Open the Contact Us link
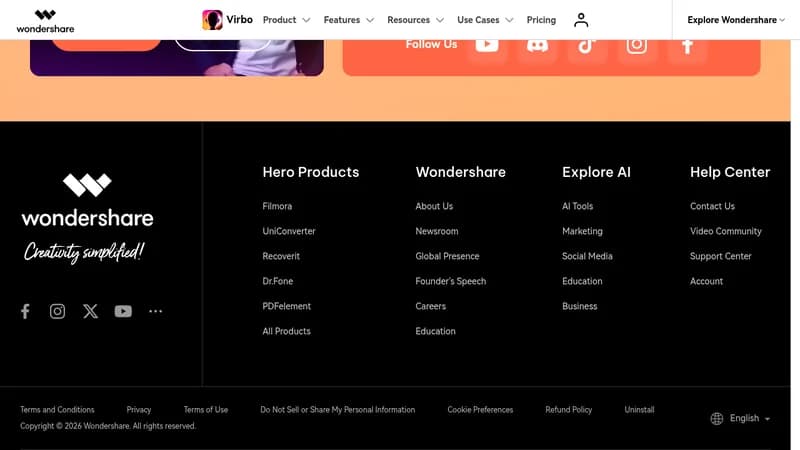This screenshot has height=450, width=800. (x=712, y=206)
